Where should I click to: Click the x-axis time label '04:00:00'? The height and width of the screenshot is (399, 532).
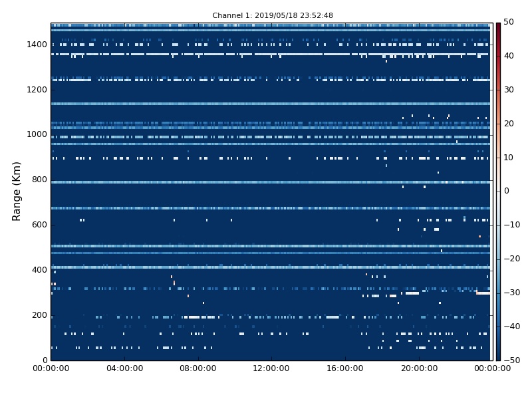tap(124, 368)
